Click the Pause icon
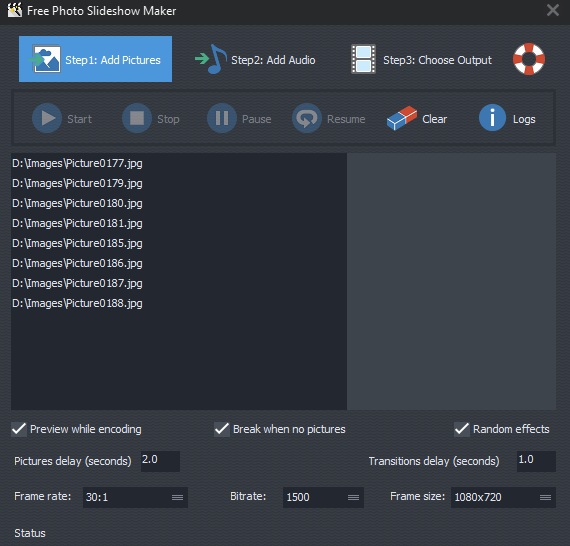Screen dimensions: 570x546 222,118
